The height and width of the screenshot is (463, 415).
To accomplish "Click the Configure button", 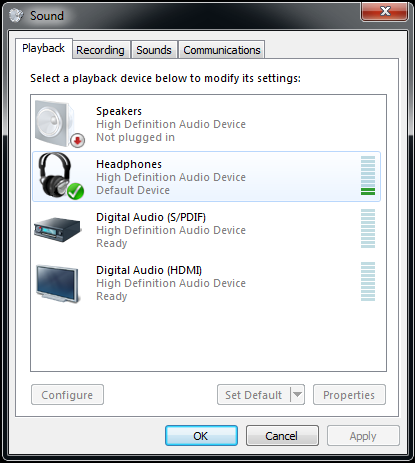I will point(67,395).
